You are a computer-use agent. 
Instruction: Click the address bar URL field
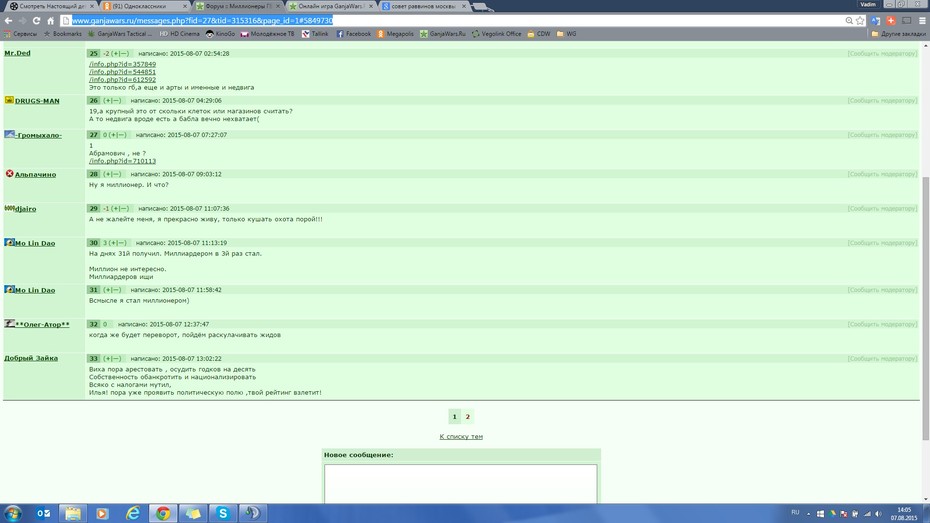click(454, 21)
